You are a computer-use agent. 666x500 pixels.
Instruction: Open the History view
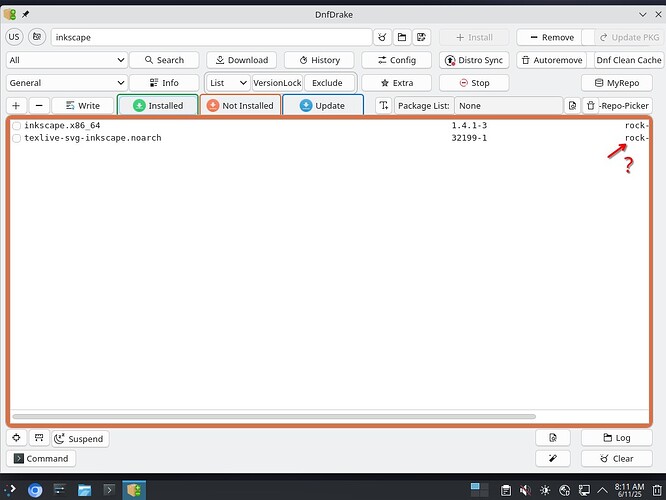(x=319, y=60)
